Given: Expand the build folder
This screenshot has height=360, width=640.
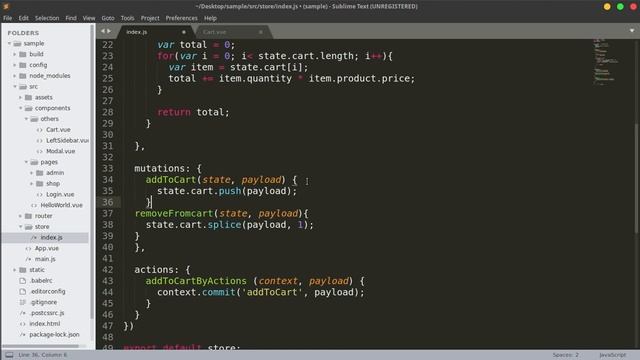Looking at the screenshot, I should [15, 54].
